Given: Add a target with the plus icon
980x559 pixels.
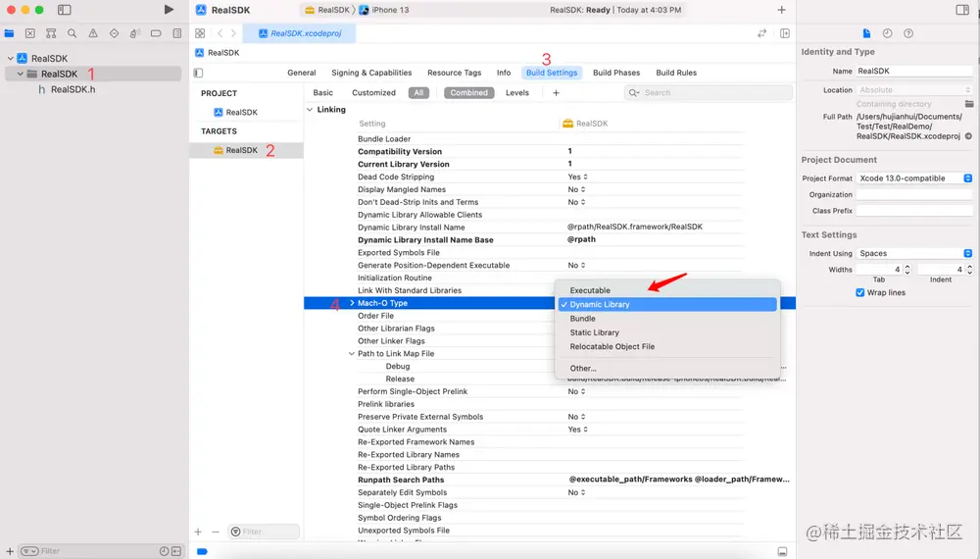Looking at the screenshot, I should click(198, 532).
